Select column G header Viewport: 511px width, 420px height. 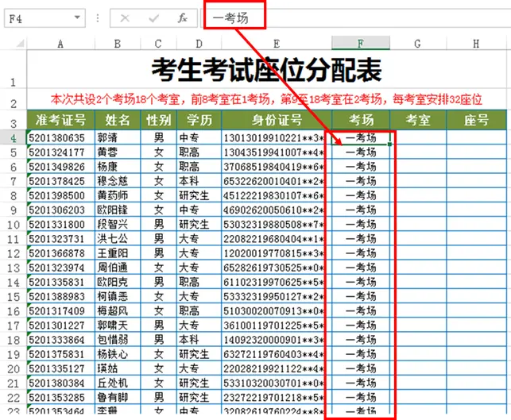point(418,44)
